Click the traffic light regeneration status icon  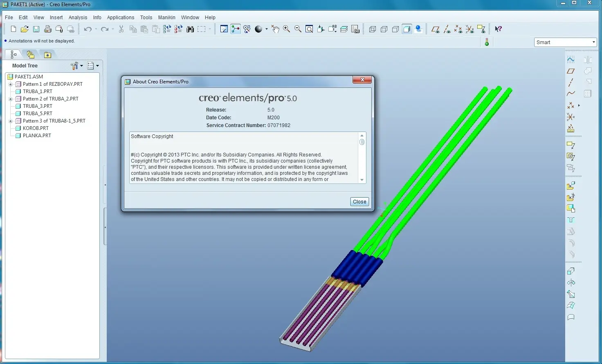coord(487,42)
